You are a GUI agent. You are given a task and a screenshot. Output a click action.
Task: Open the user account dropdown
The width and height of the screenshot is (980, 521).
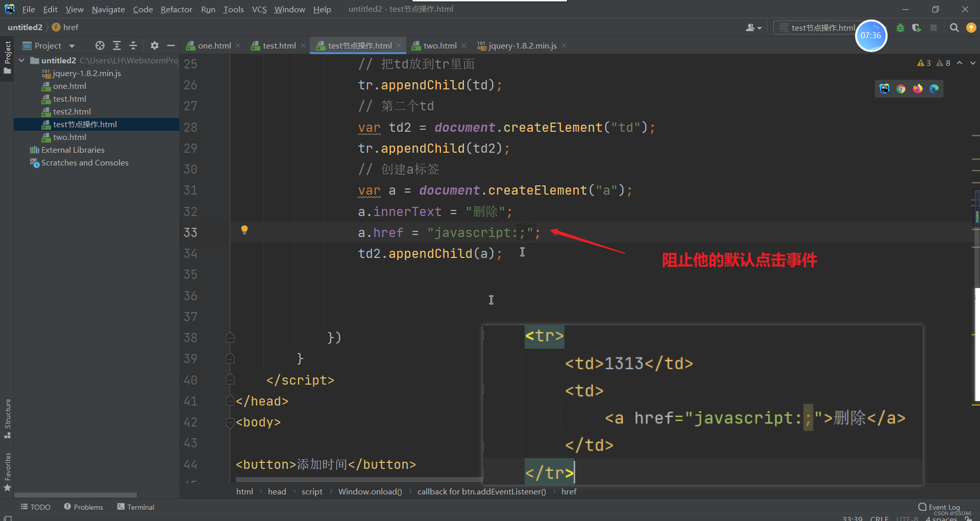tap(754, 28)
